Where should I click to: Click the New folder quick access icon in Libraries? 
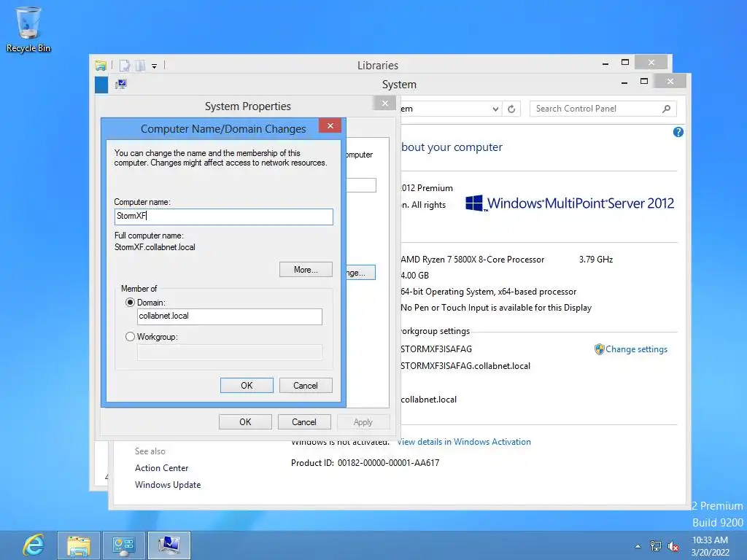140,65
